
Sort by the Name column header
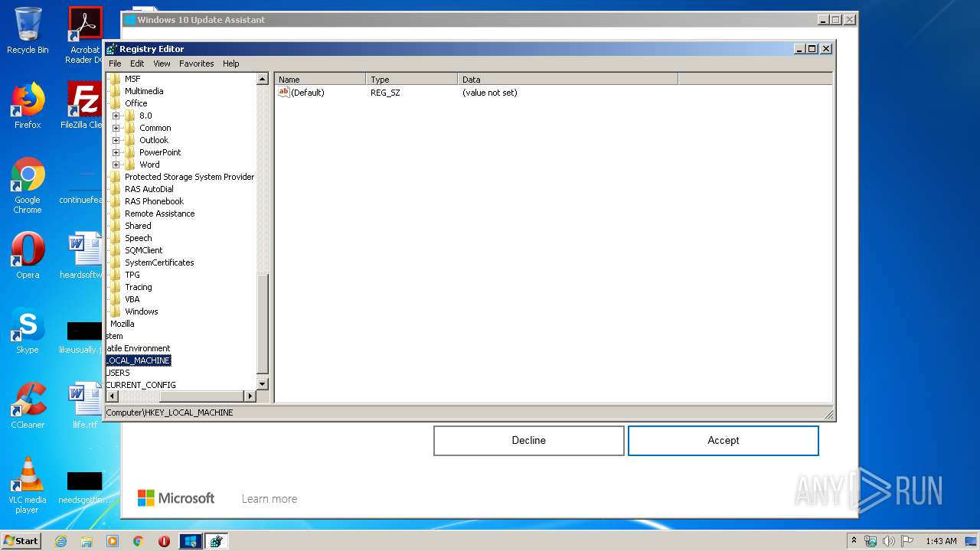(320, 80)
